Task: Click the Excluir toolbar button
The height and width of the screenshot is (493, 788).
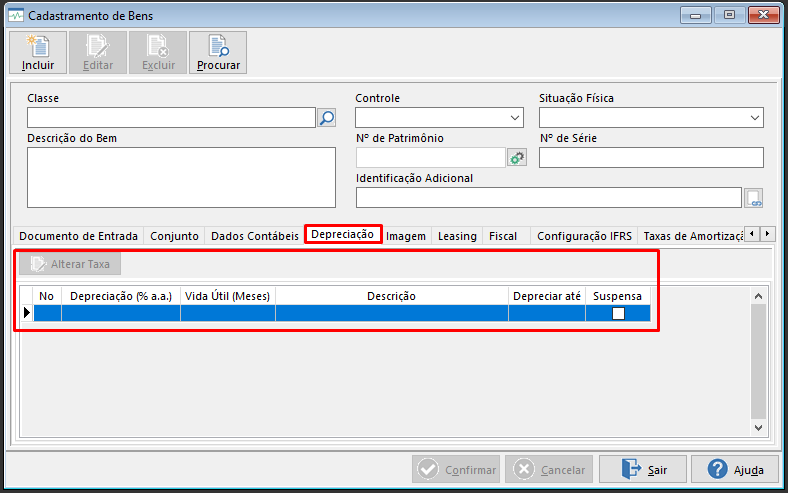Action: [x=158, y=53]
